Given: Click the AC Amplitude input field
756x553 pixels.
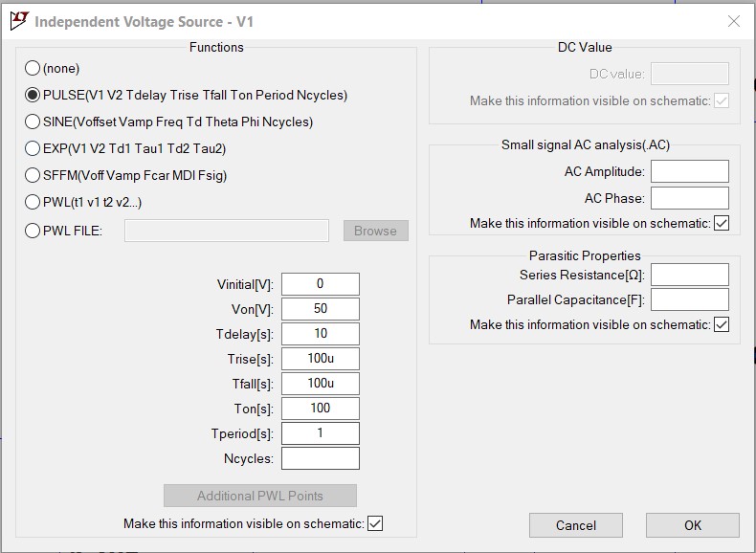Looking at the screenshot, I should point(689,171).
